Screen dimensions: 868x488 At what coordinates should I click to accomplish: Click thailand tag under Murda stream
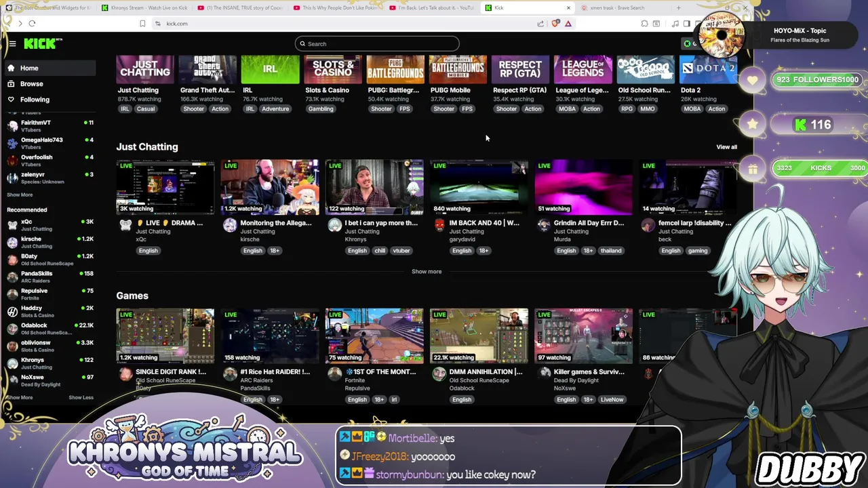point(610,251)
